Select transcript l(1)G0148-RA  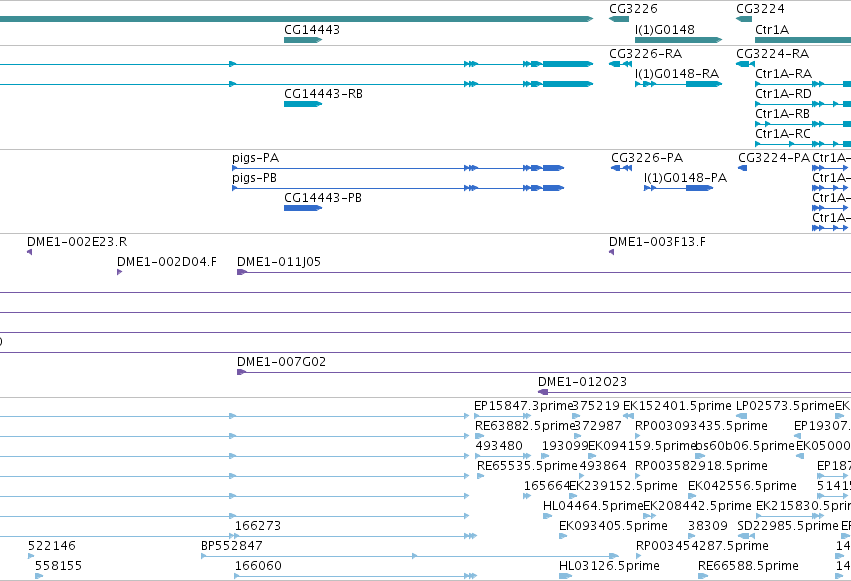[678, 84]
